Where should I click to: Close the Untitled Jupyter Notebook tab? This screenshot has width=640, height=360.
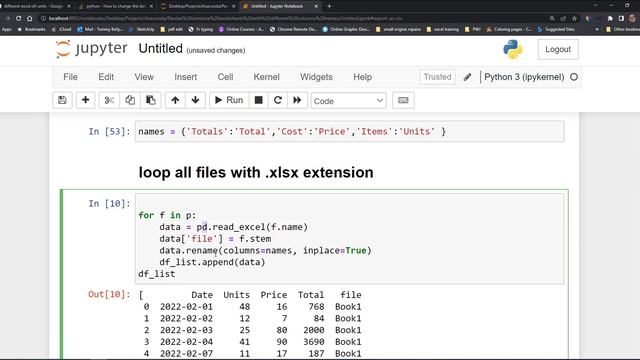click(316, 6)
